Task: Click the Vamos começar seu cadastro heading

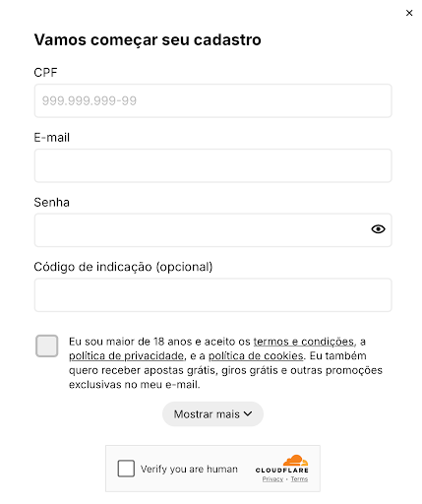Action: [148, 40]
